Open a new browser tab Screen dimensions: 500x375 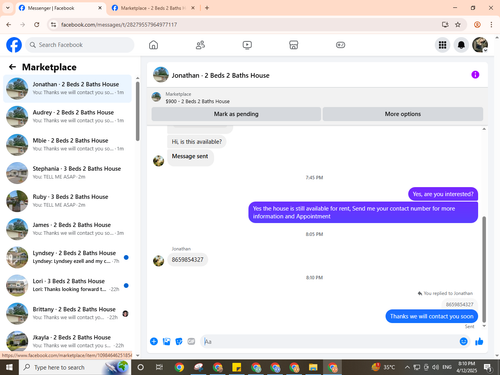(x=207, y=8)
